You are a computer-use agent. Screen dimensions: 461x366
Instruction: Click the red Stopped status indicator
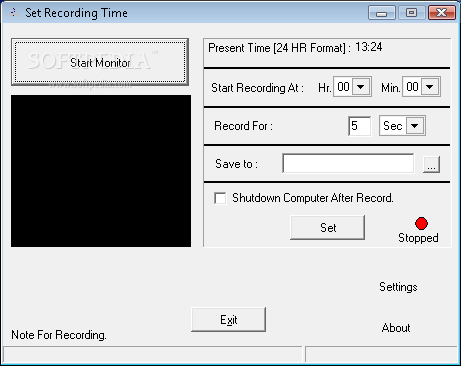point(421,224)
